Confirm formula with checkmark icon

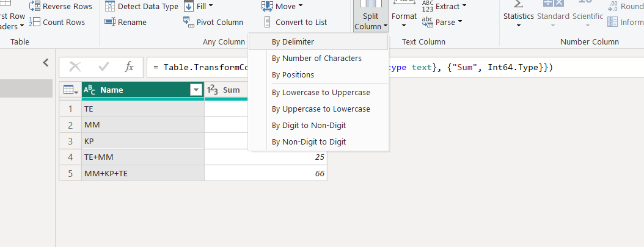point(103,67)
